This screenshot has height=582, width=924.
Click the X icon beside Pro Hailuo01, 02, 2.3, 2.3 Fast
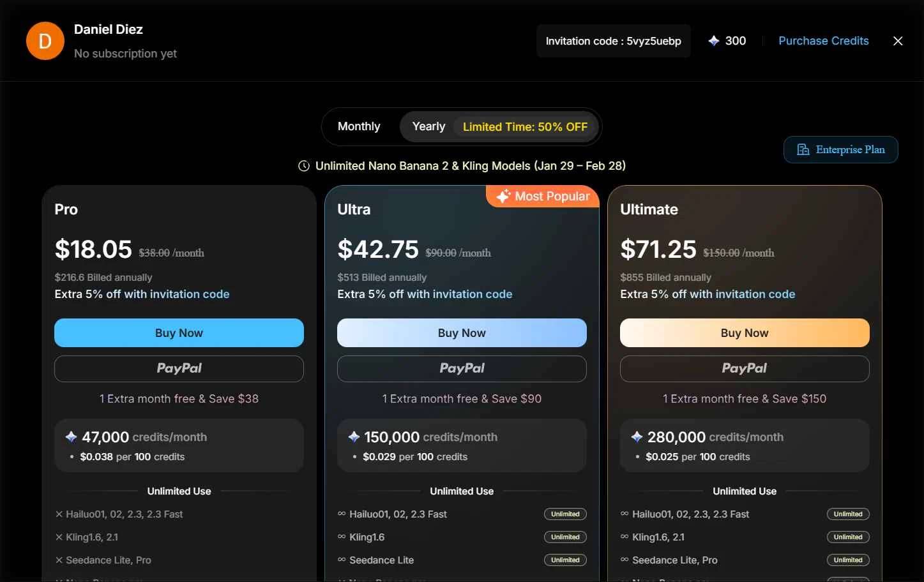tap(59, 514)
